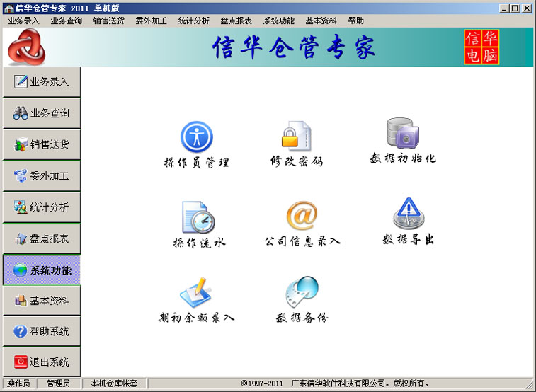
Task: Go to 统计分析 sidebar button
Action: coord(42,207)
